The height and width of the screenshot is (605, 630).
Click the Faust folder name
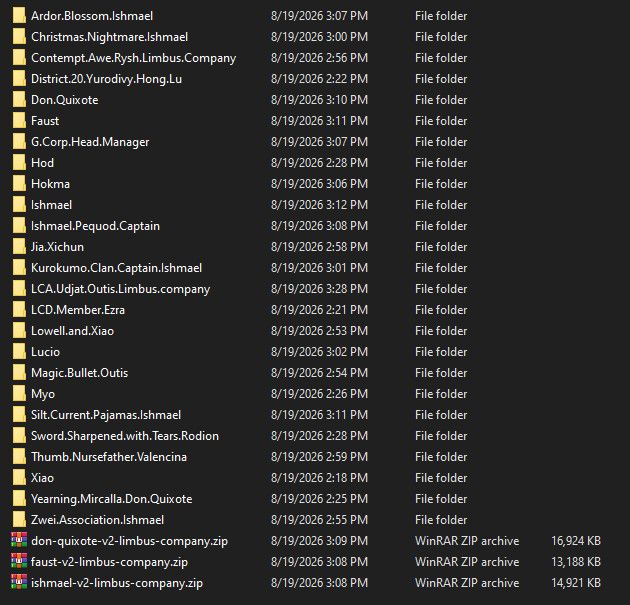(x=45, y=121)
